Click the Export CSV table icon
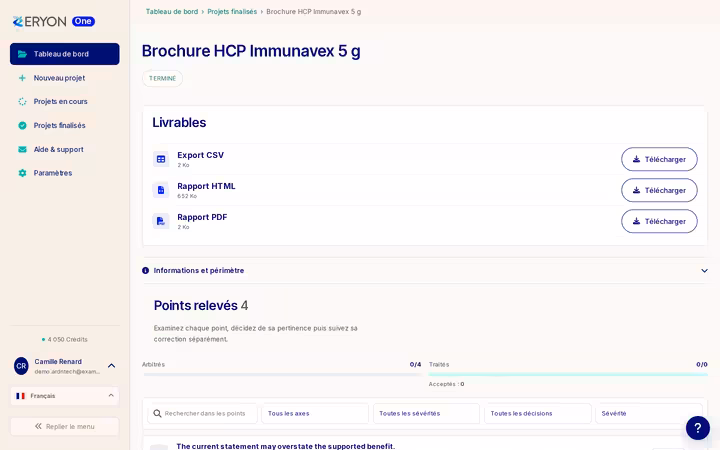Image resolution: width=720 pixels, height=450 pixels. 161,159
